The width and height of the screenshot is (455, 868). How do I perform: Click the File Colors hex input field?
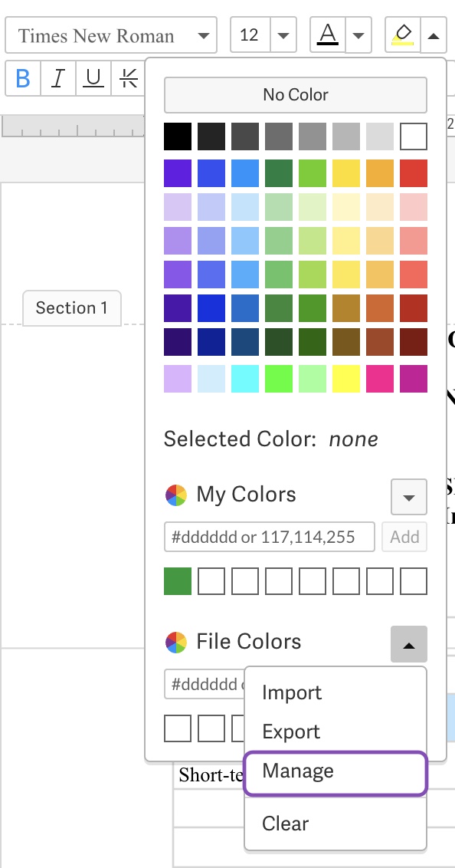pyautogui.click(x=205, y=684)
